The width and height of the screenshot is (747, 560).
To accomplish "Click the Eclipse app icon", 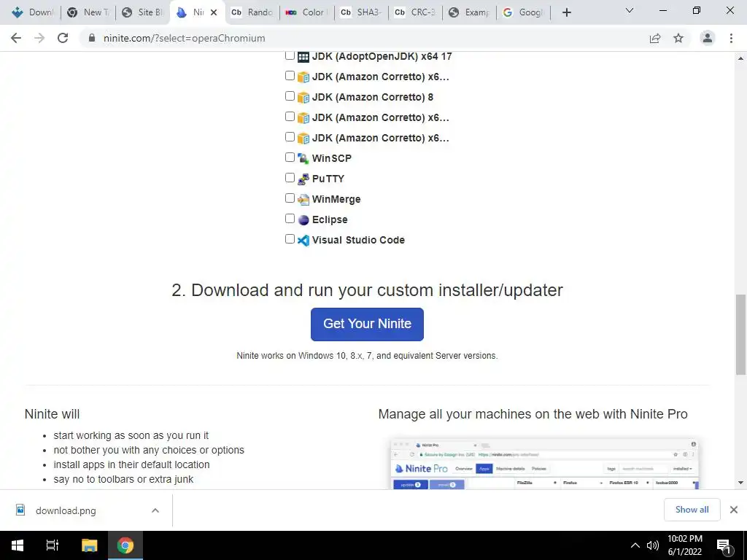I will (303, 220).
